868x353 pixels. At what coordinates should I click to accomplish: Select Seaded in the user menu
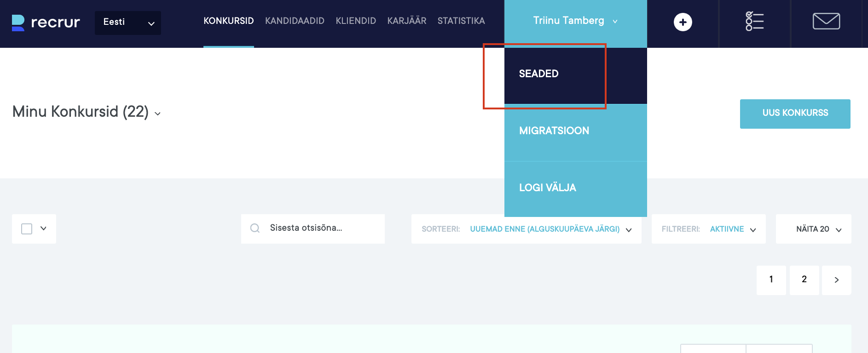coord(538,74)
